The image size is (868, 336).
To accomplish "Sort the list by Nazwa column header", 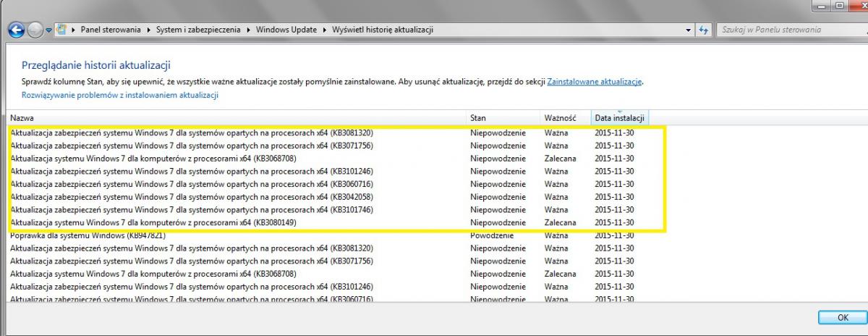I will 237,117.
